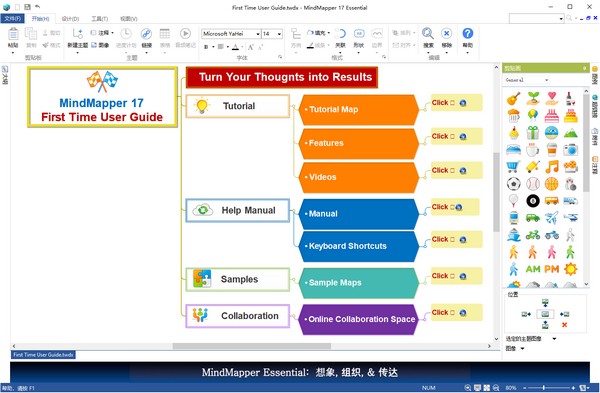Select the sun clipart icon
This screenshot has height=393, width=600.
click(x=570, y=269)
